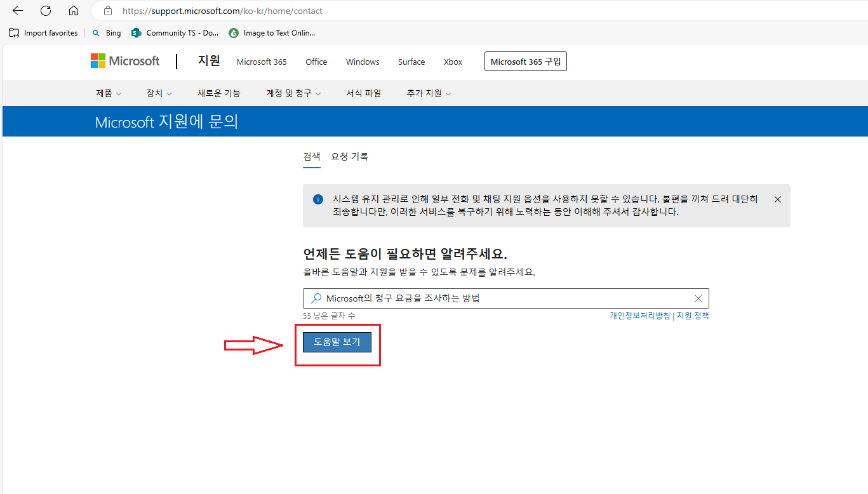The width and height of the screenshot is (868, 494).
Task: Go to Xbox nav link
Action: click(453, 62)
